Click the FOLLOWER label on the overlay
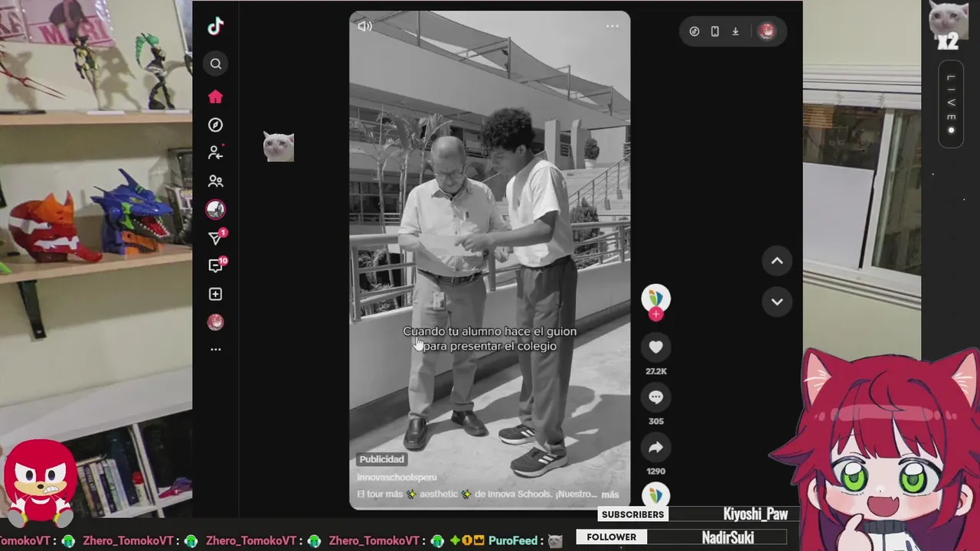Image resolution: width=980 pixels, height=551 pixels. [x=611, y=537]
